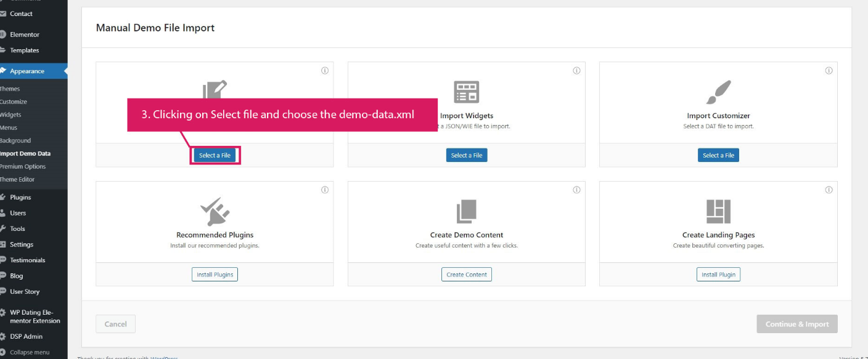868x359 pixels.
Task: Open User Story menu item
Action: (x=25, y=291)
